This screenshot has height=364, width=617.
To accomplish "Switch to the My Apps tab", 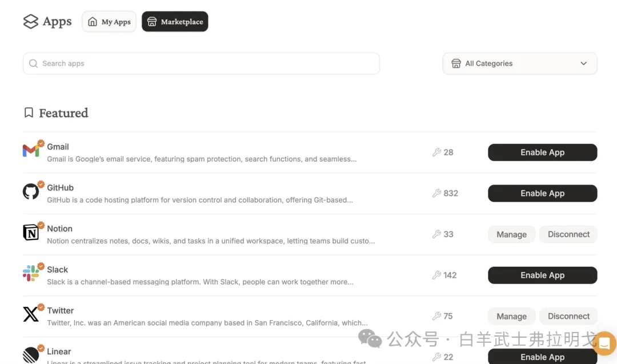I will pos(109,22).
